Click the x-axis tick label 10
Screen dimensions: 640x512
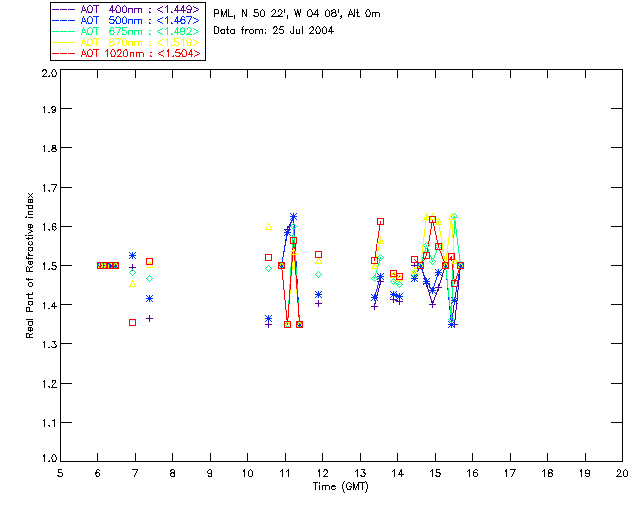(x=247, y=473)
